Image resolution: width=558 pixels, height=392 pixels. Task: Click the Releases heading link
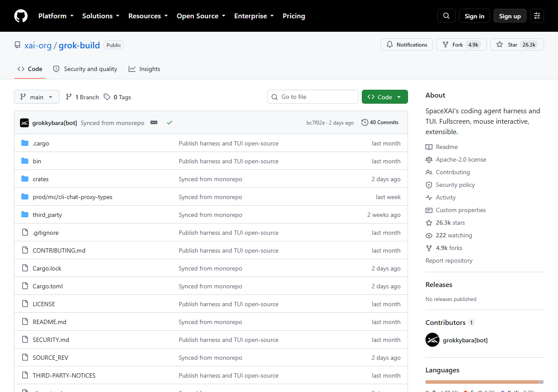(439, 284)
